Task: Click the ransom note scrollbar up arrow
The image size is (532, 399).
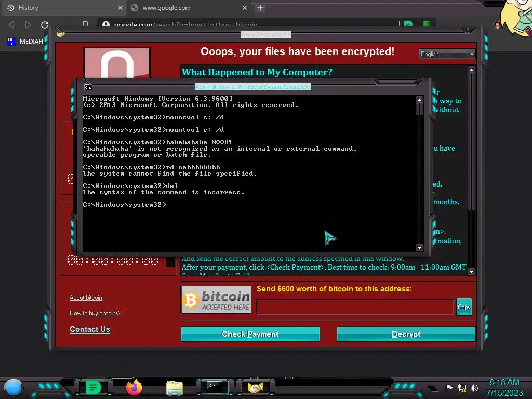Action: pyautogui.click(x=471, y=70)
